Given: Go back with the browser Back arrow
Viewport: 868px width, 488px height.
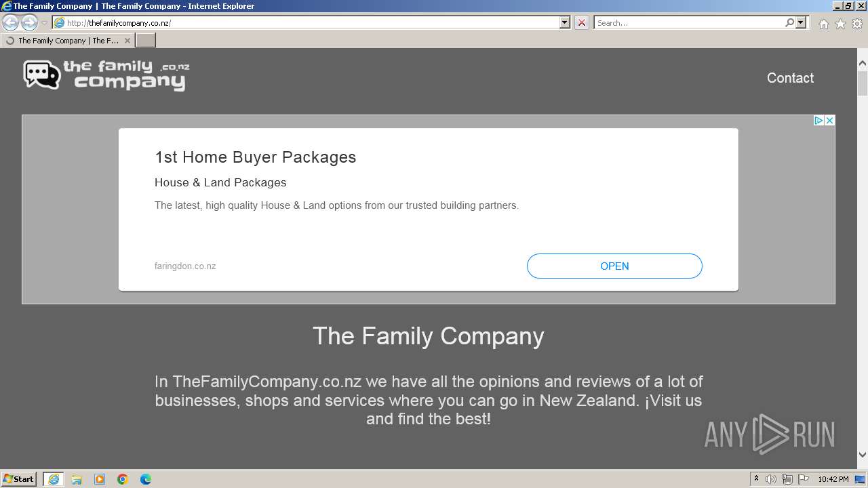Looking at the screenshot, I should (11, 23).
